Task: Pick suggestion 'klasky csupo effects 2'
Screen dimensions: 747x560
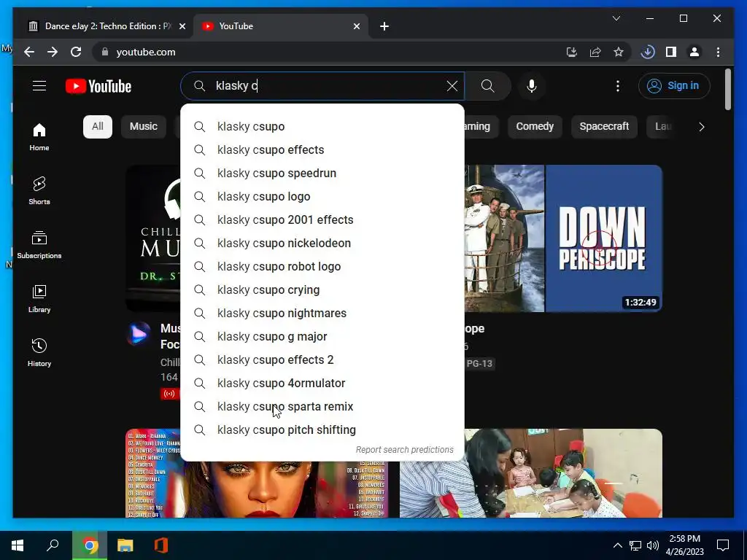Action: tap(322, 359)
